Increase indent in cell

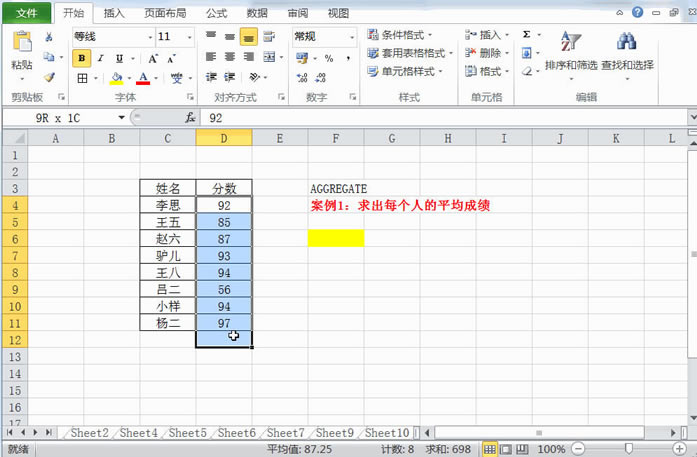pyautogui.click(x=230, y=77)
